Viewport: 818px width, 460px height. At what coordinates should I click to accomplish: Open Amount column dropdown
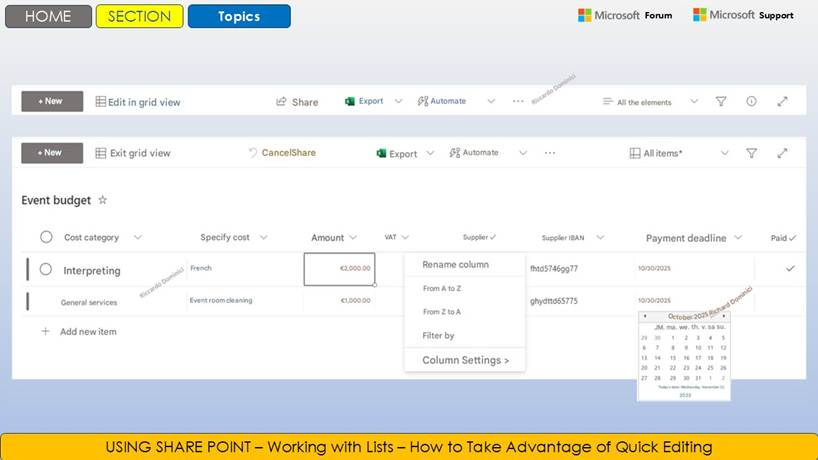click(353, 237)
